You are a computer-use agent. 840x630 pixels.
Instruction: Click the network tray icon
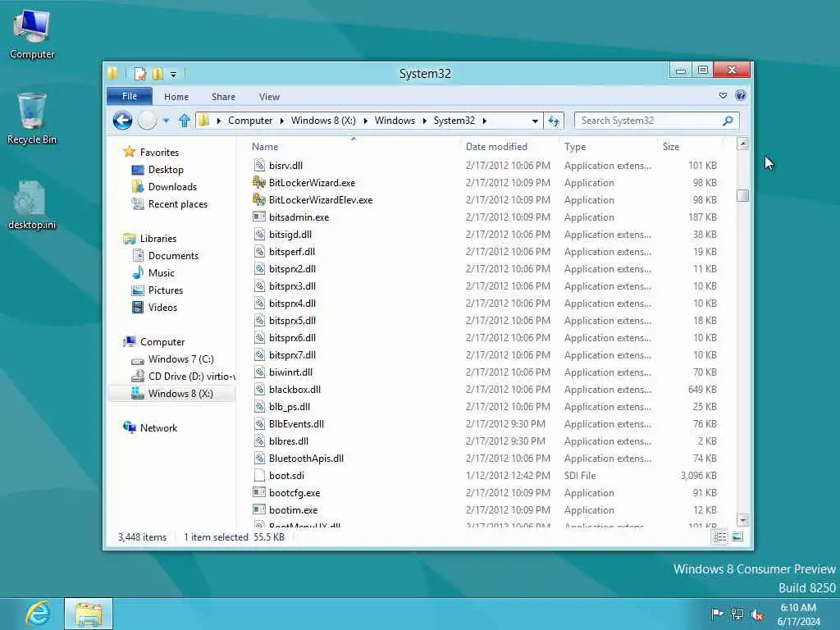point(737,614)
